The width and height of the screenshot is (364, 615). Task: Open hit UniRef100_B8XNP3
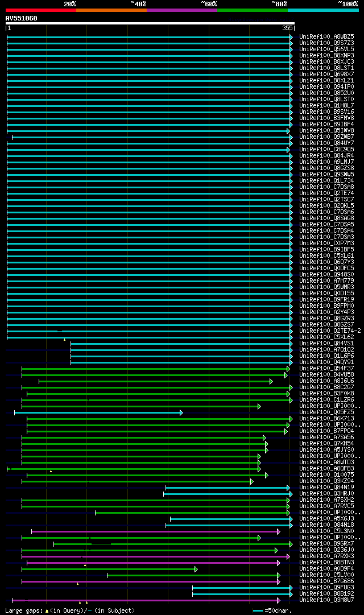pyautogui.click(x=326, y=56)
